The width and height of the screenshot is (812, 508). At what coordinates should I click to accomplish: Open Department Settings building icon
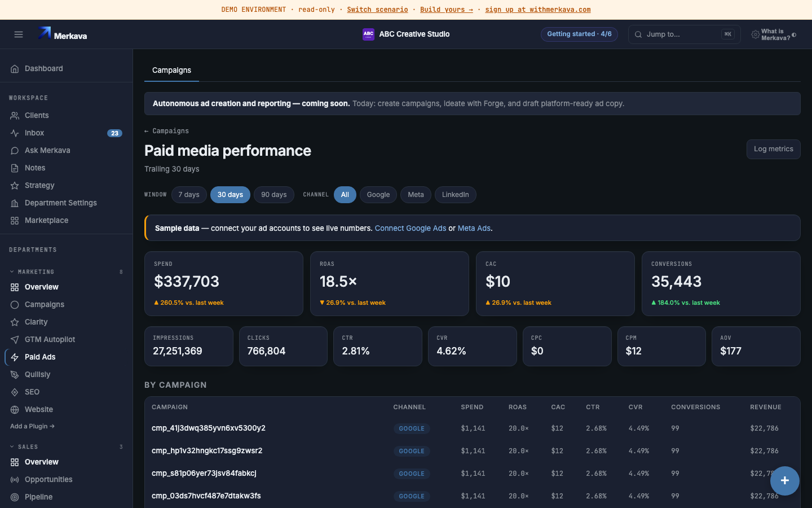pyautogui.click(x=15, y=203)
